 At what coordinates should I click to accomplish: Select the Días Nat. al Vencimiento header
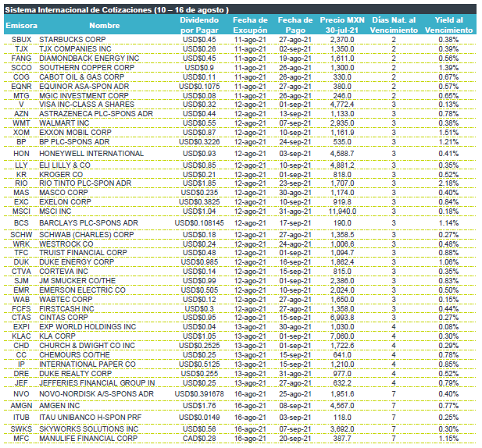tap(394, 25)
